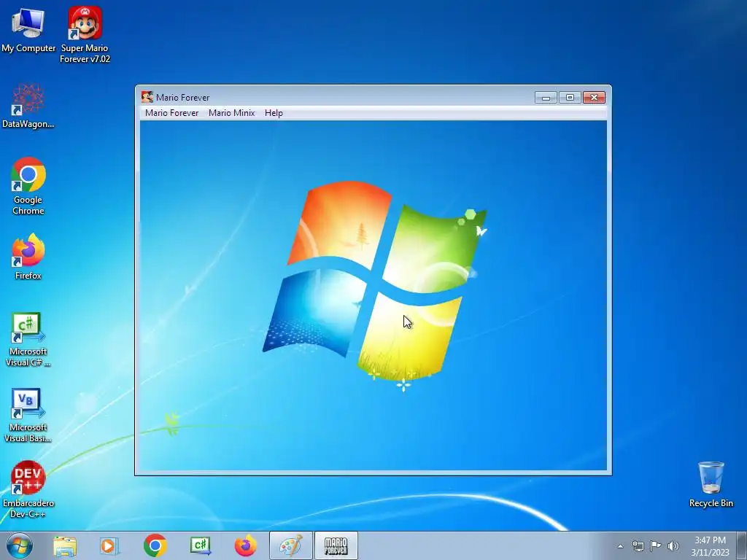Launch Windows Media Player from the taskbar
This screenshot has width=747, height=560.
109,545
